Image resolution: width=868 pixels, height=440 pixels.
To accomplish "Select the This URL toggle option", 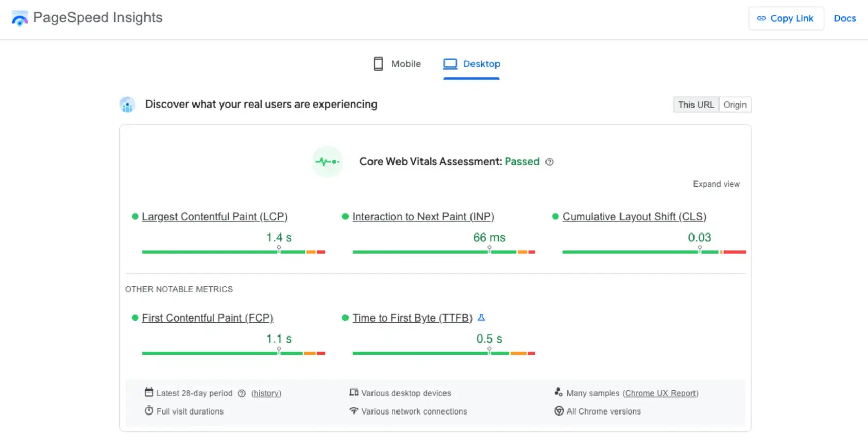I will 696,105.
